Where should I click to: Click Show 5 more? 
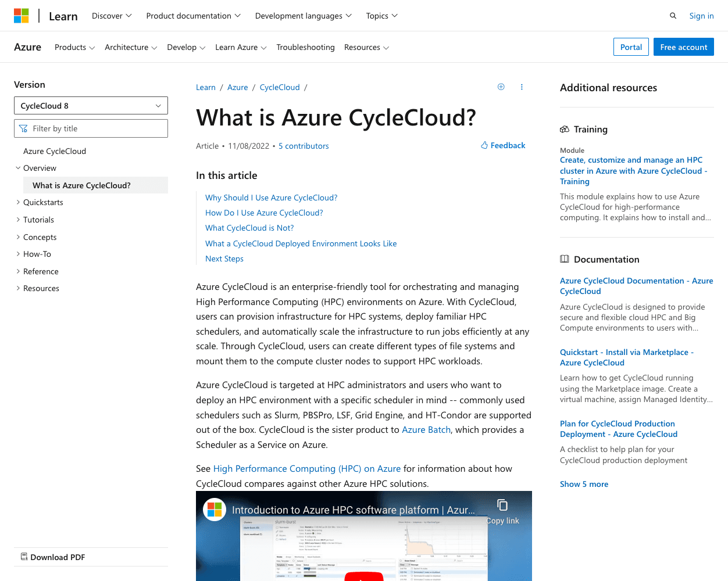click(x=584, y=484)
